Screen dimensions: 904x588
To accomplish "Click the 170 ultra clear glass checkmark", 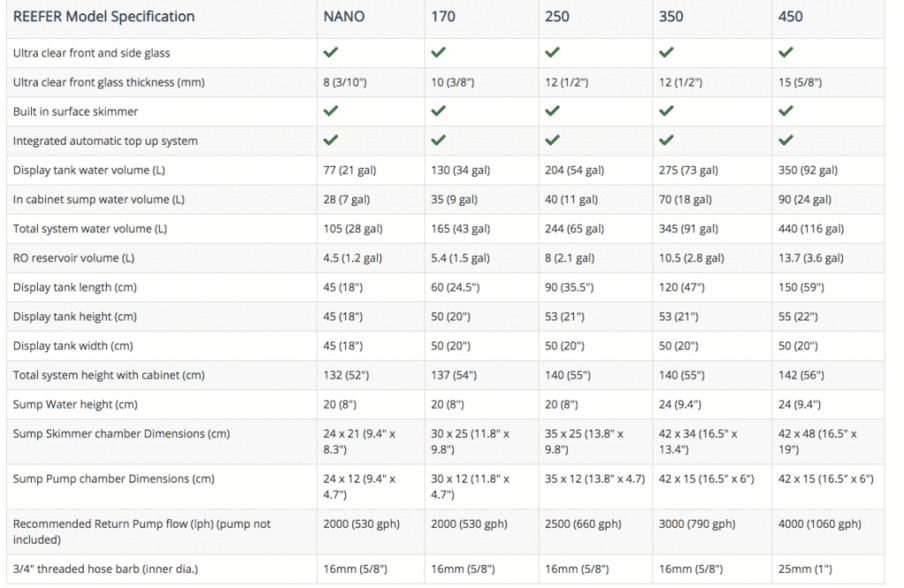I will click(438, 52).
